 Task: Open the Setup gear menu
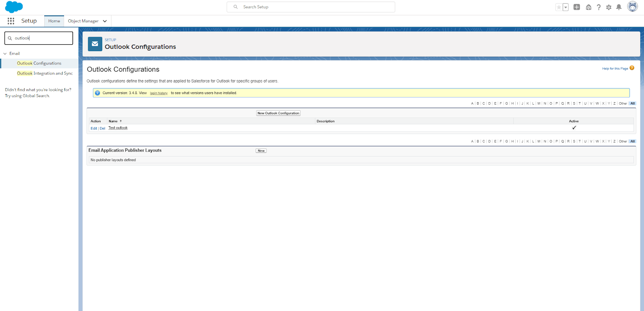(x=609, y=7)
